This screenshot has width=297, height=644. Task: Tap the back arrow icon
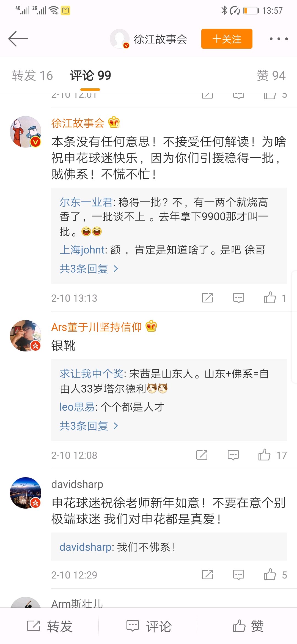coord(18,39)
